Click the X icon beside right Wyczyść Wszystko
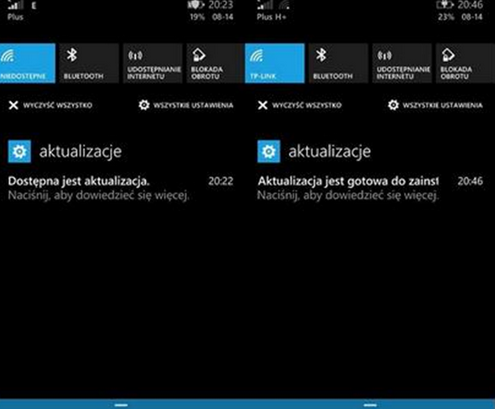The image size is (495, 409). coord(263,105)
